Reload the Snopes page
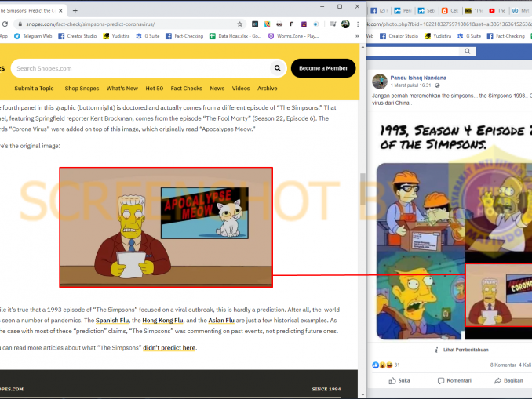 click(x=5, y=24)
